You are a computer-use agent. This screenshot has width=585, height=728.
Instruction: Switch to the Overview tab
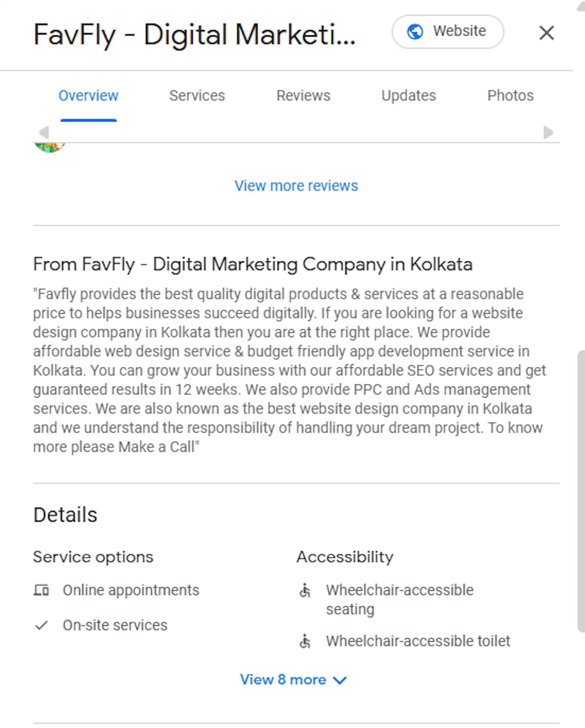tap(88, 96)
